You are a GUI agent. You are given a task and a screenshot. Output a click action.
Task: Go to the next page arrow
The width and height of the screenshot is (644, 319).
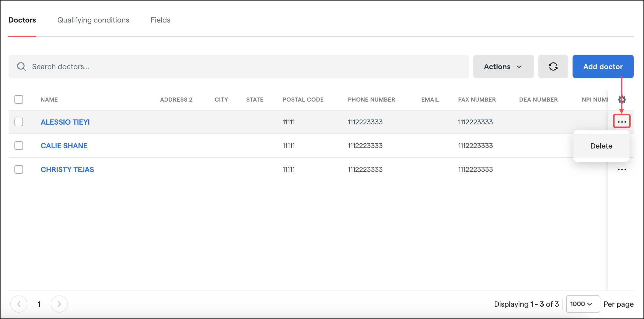coord(59,304)
